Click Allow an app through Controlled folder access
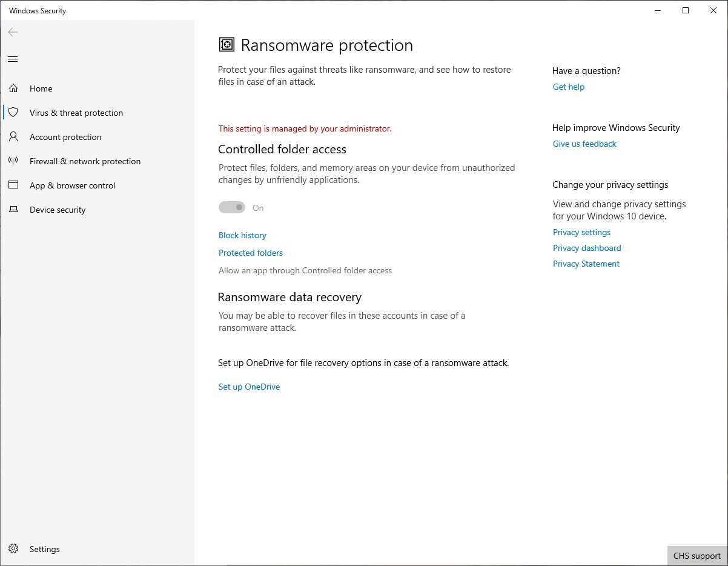The height and width of the screenshot is (566, 728). pos(305,270)
